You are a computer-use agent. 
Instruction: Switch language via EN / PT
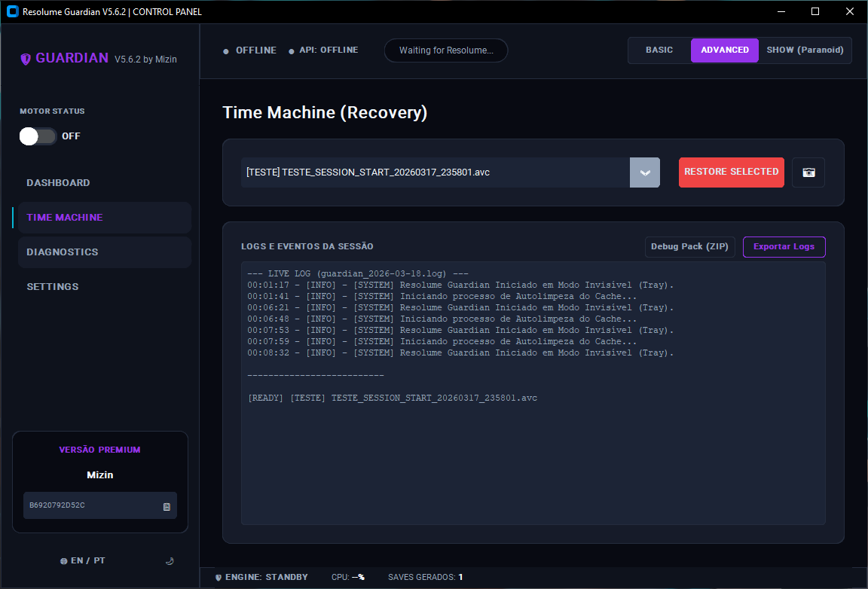pos(88,561)
